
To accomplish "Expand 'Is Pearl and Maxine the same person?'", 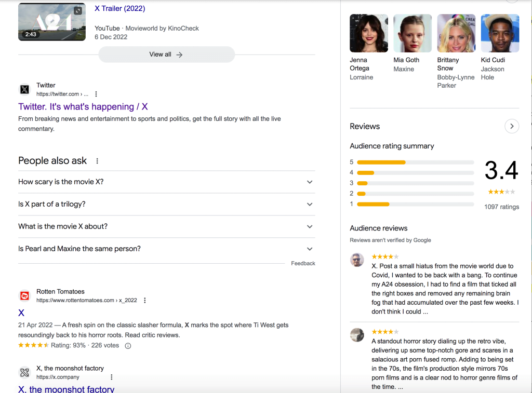I will 310,249.
